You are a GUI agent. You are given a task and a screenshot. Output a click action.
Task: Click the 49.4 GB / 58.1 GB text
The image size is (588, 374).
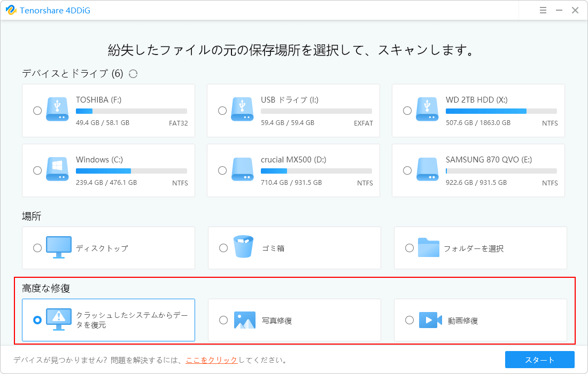point(103,122)
